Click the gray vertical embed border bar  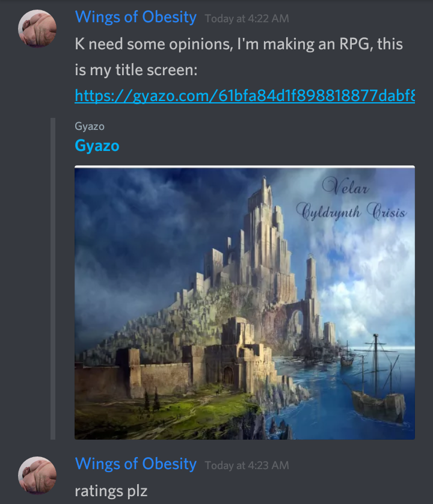click(x=53, y=278)
